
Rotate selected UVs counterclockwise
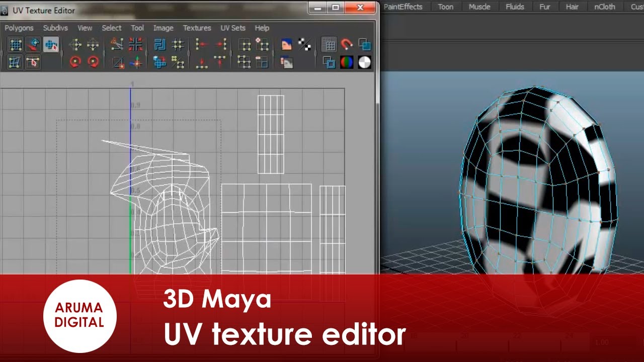75,62
